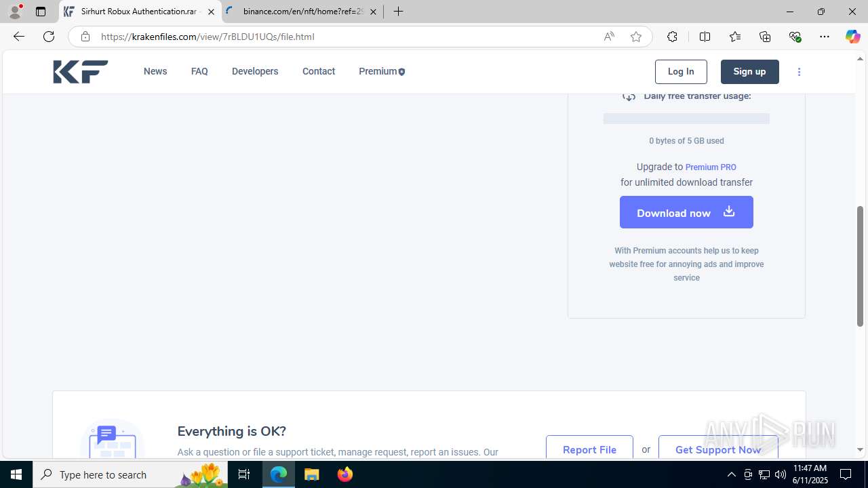The image size is (868, 488).
Task: Click the daily transfer usage progress bar
Action: (686, 119)
